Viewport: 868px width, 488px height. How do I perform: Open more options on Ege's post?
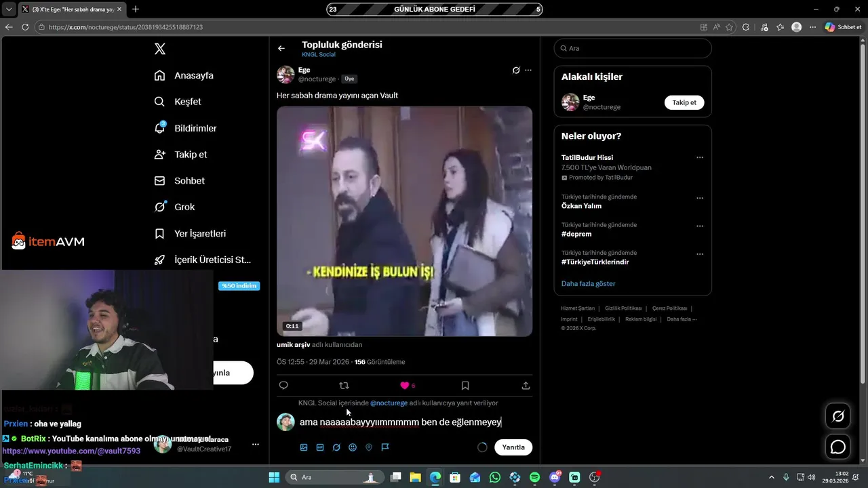[x=528, y=70]
